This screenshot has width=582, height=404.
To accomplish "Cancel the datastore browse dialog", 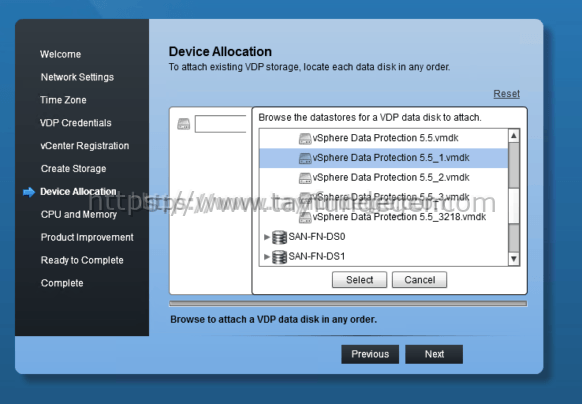I will 419,280.
